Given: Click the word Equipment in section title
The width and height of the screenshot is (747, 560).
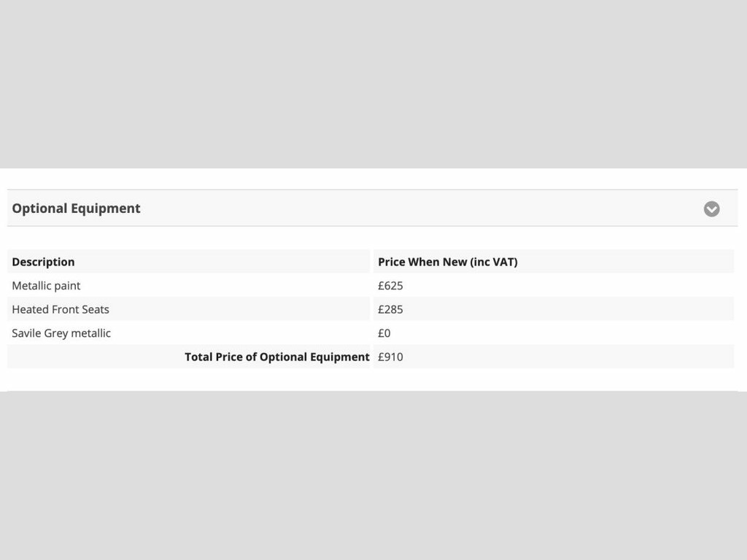Looking at the screenshot, I should pyautogui.click(x=106, y=209).
